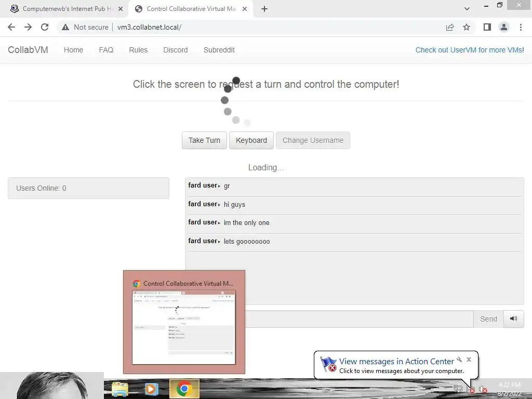Click the chat message 'lets goooooooo'
This screenshot has height=399, width=532.
point(247,241)
